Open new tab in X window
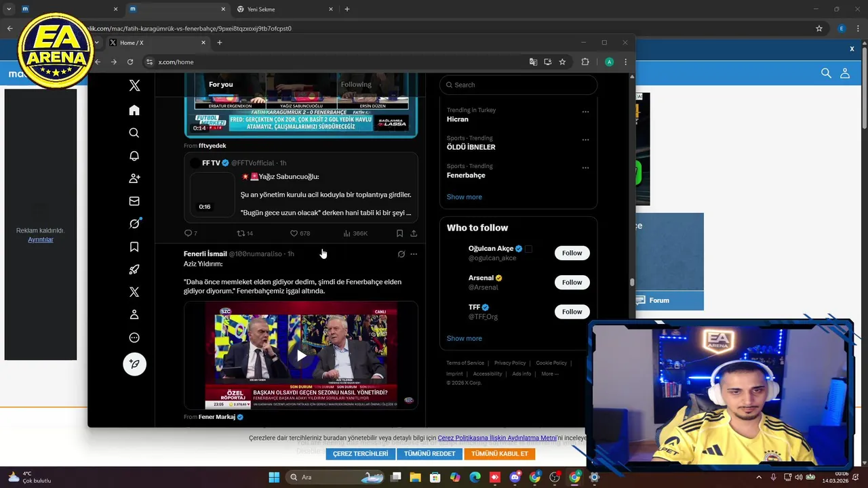 pos(219,43)
